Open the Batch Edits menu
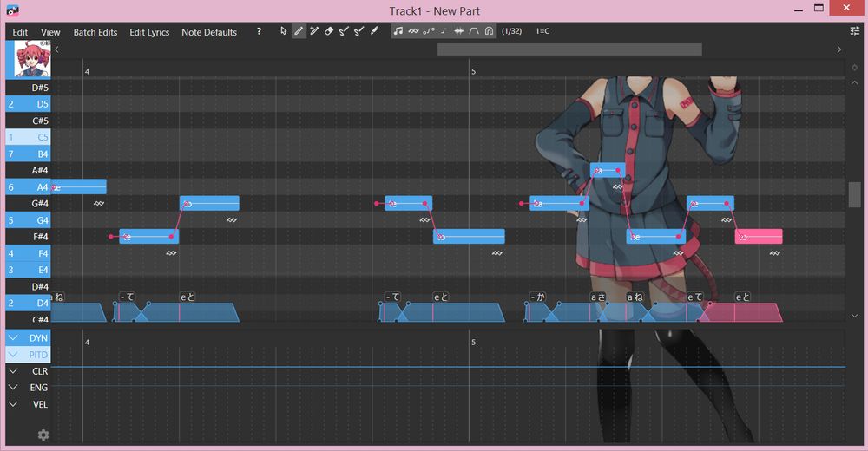Image resolution: width=868 pixels, height=451 pixels. coord(95,32)
